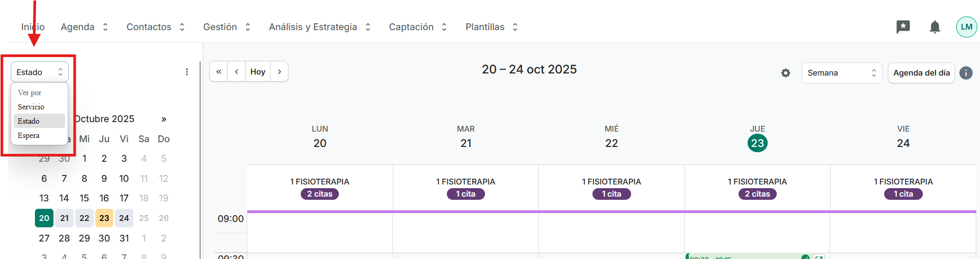
Task: Click the 2 citas badge under Monday
Action: pos(320,194)
